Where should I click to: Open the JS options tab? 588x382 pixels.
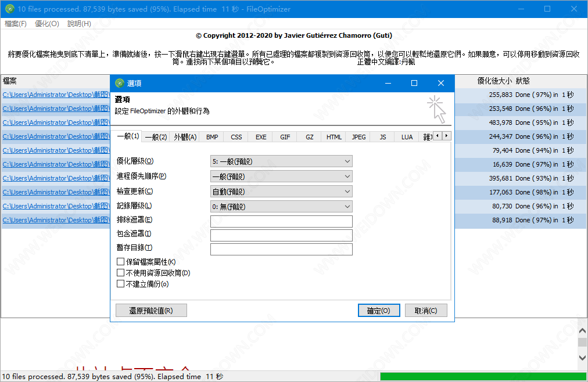tap(382, 137)
